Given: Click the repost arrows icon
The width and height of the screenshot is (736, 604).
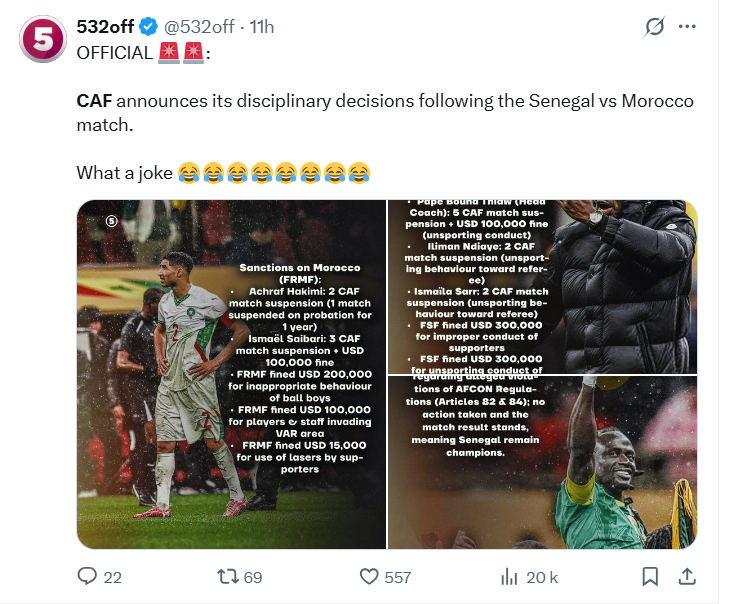Looking at the screenshot, I should click(227, 577).
